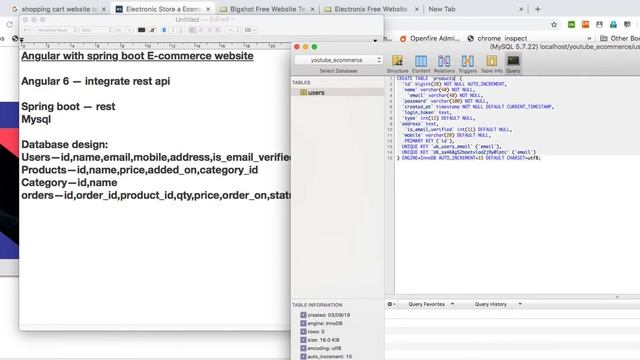The image size is (640, 360).
Task: Open paragraph styles dropdown in TextEdit
Action: pos(27,30)
